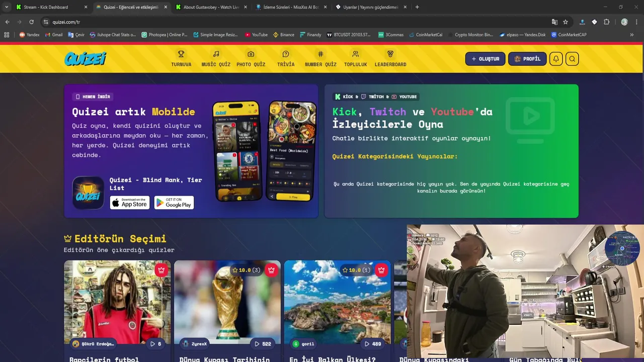Click Get it on Google Play badge
Screen dimensions: 644x362
(x=174, y=203)
